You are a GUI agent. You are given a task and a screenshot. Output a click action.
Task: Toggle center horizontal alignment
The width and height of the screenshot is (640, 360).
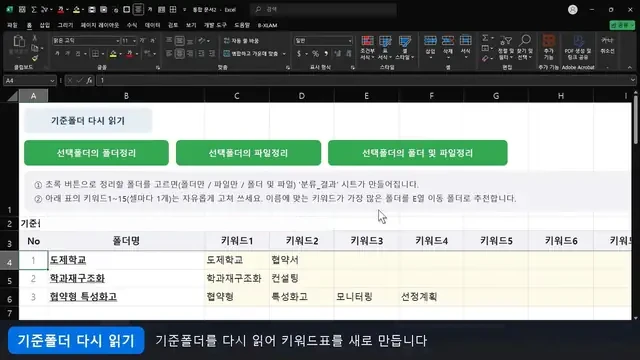pos(180,53)
